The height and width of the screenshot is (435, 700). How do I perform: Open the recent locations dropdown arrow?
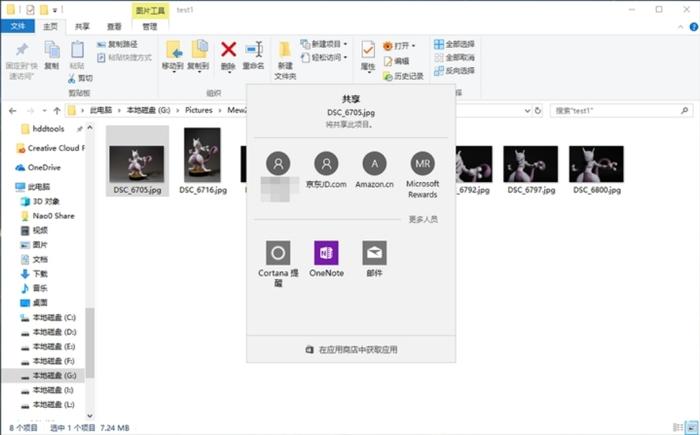(x=44, y=110)
